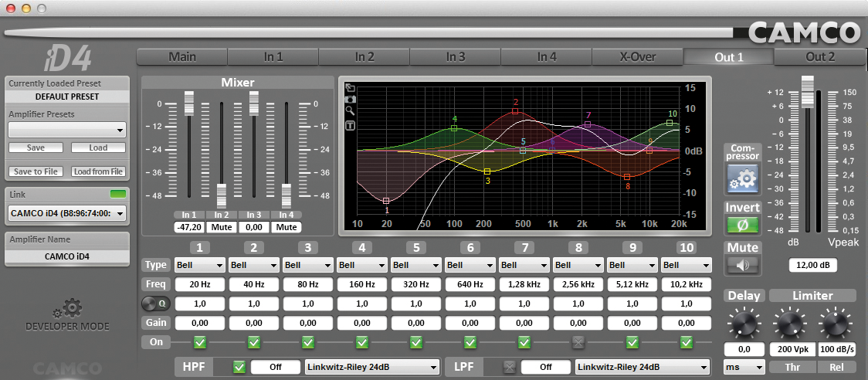Click the Delay knob
Screen dimensions: 868x380
tap(744, 322)
